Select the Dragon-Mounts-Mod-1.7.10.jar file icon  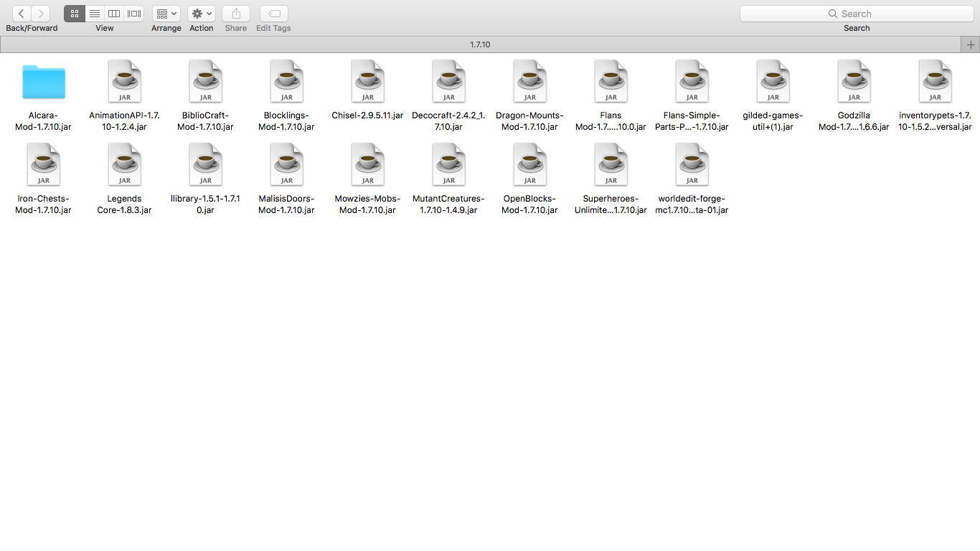coord(530,81)
